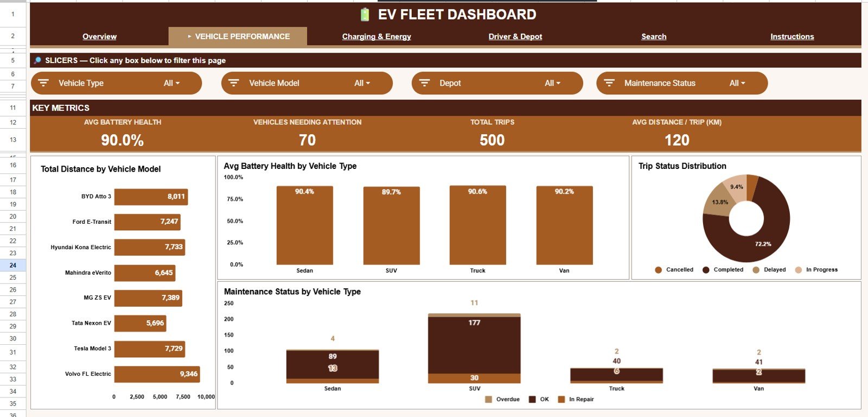
Task: Open the Instructions page link
Action: click(792, 36)
